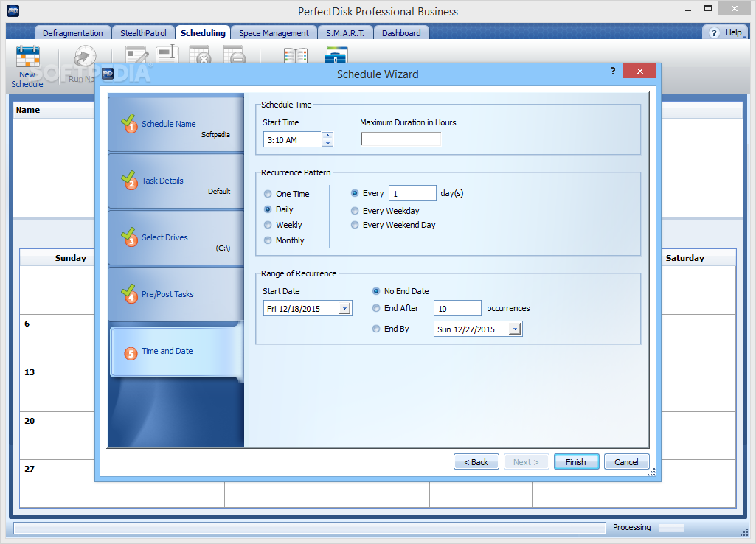Click the occurrences count field showing 10

[457, 308]
